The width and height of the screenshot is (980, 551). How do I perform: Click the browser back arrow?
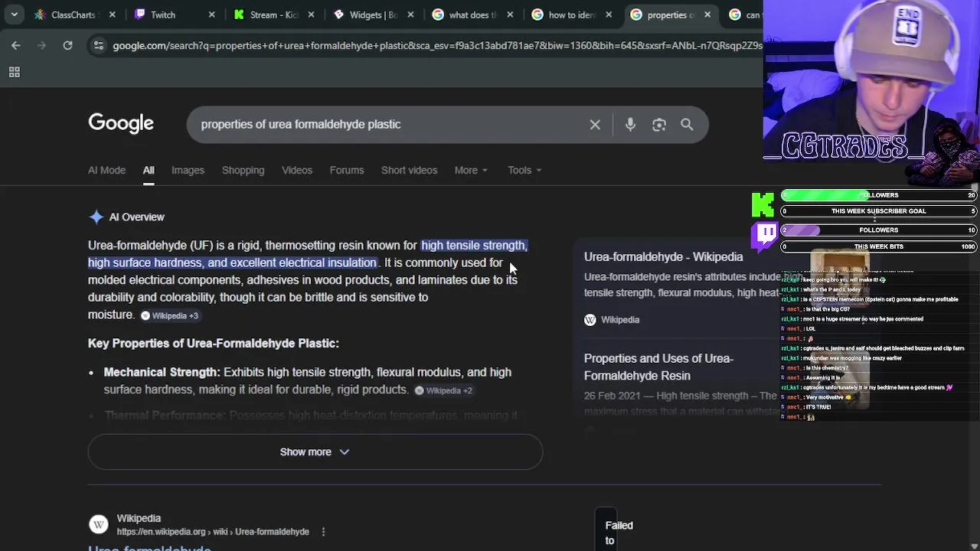pyautogui.click(x=16, y=46)
